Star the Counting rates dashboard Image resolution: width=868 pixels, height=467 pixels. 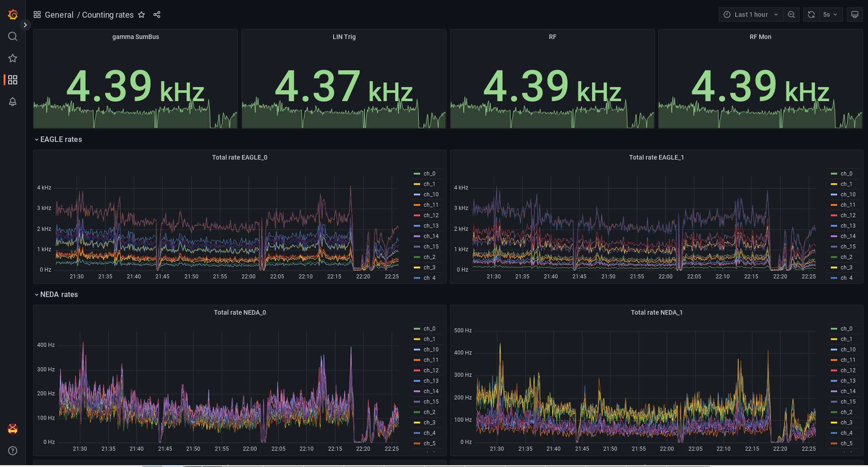[141, 15]
